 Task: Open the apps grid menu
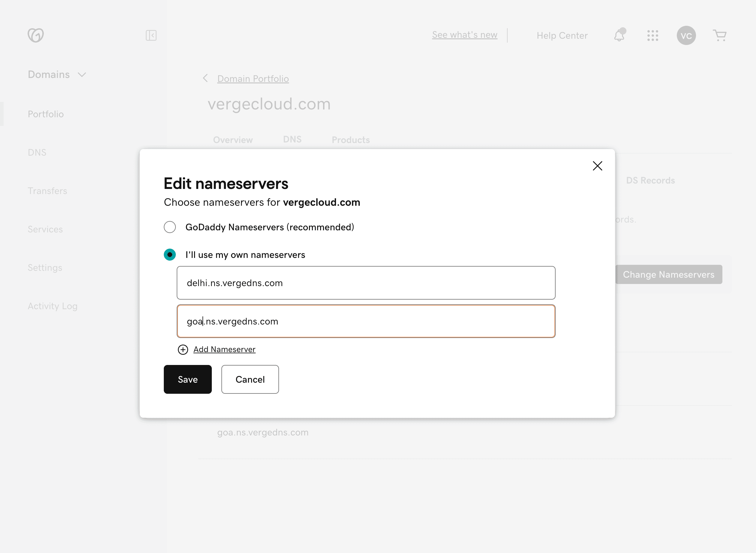pos(652,35)
